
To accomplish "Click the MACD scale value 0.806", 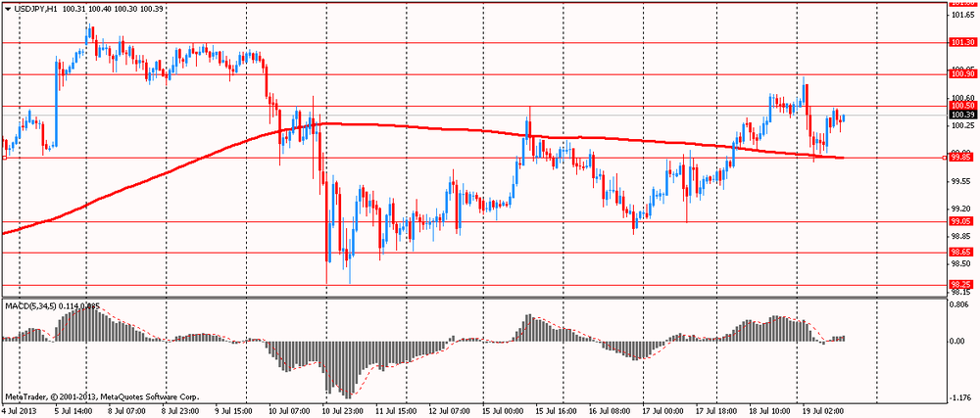I will point(960,304).
